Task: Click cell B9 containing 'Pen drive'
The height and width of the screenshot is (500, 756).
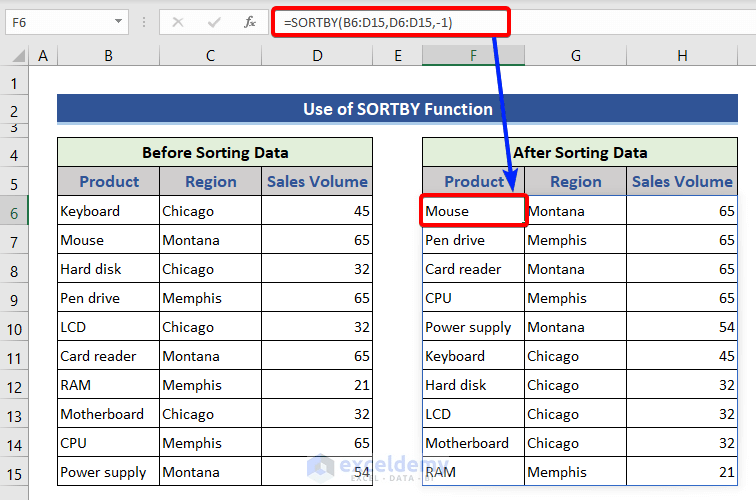Action: pyautogui.click(x=108, y=297)
